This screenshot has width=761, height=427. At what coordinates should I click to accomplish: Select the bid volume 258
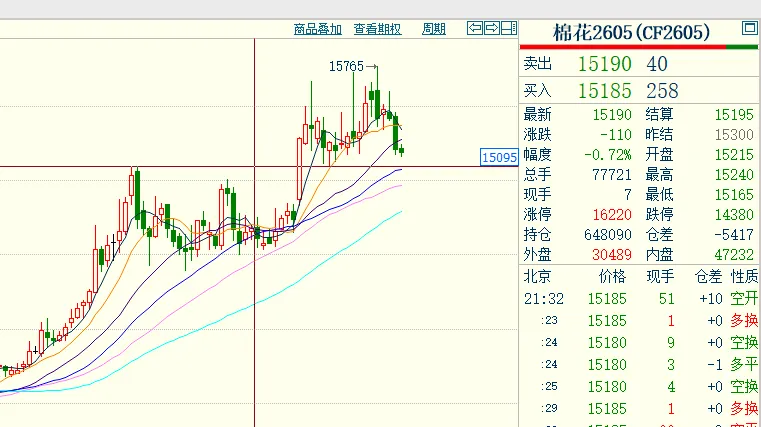tap(662, 91)
